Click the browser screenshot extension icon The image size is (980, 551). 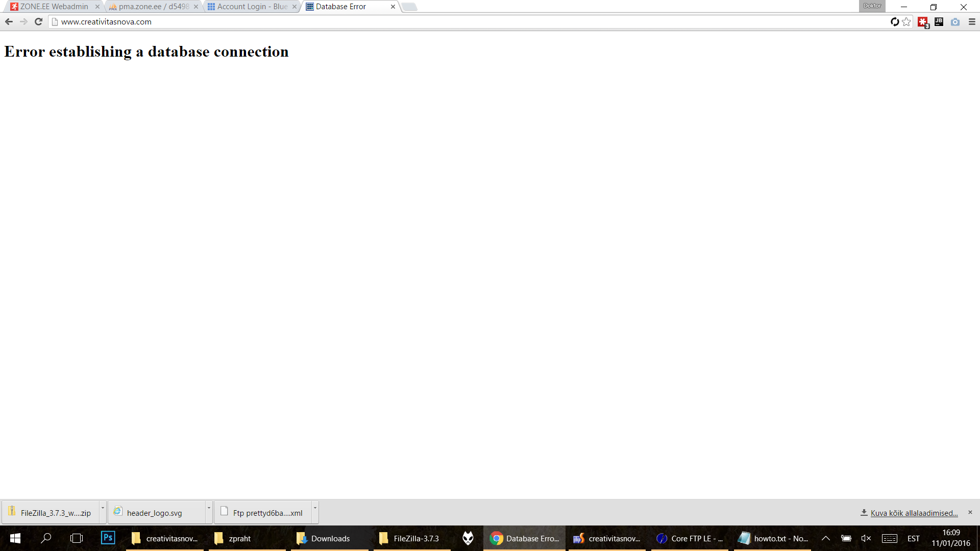tap(955, 21)
